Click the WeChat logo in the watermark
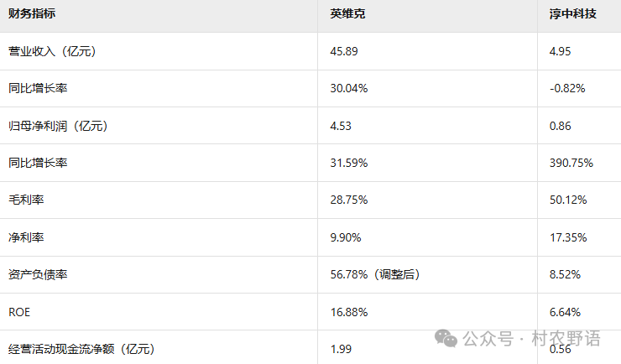This screenshot has width=621, height=364. (x=446, y=338)
